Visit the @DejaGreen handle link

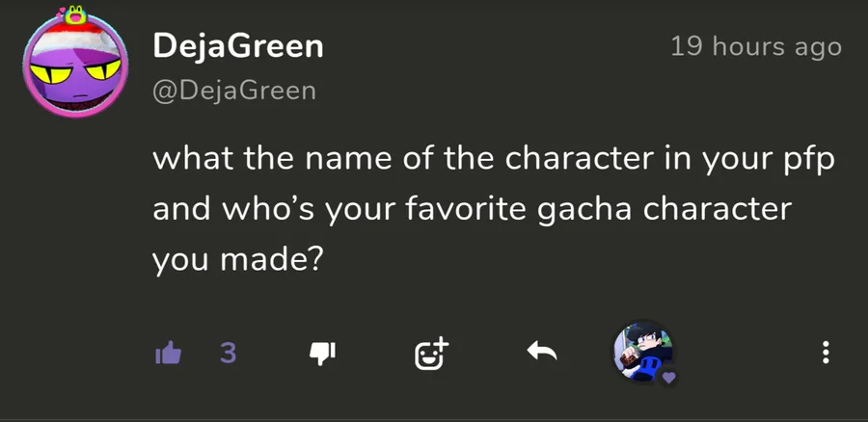(x=233, y=91)
